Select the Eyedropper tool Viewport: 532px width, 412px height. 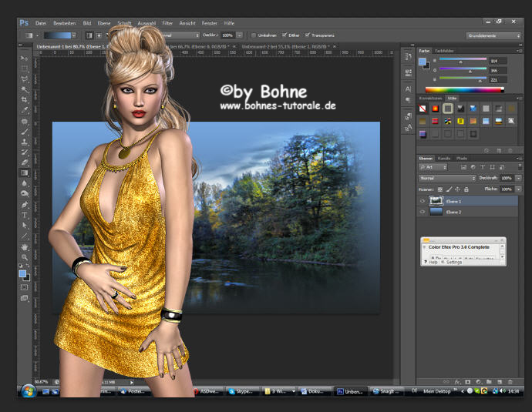25,110
